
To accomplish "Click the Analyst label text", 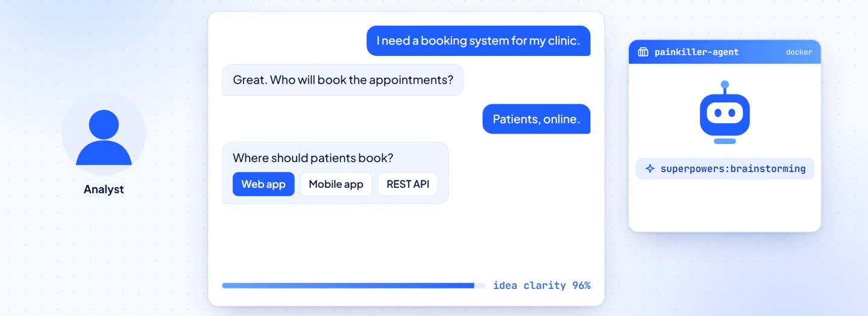I will point(104,189).
